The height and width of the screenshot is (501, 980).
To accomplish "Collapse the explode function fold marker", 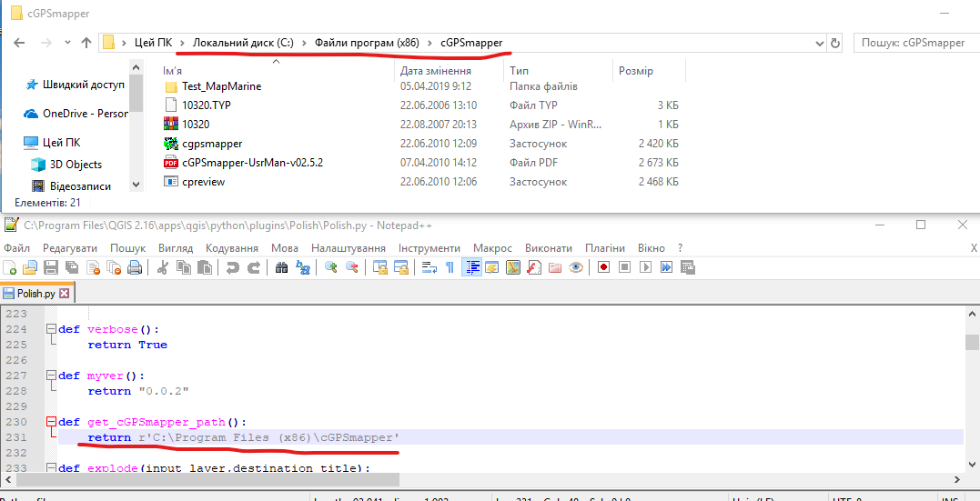I will (x=51, y=468).
